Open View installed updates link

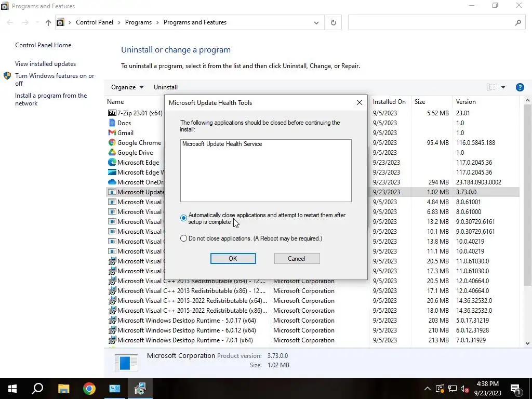(x=46, y=64)
